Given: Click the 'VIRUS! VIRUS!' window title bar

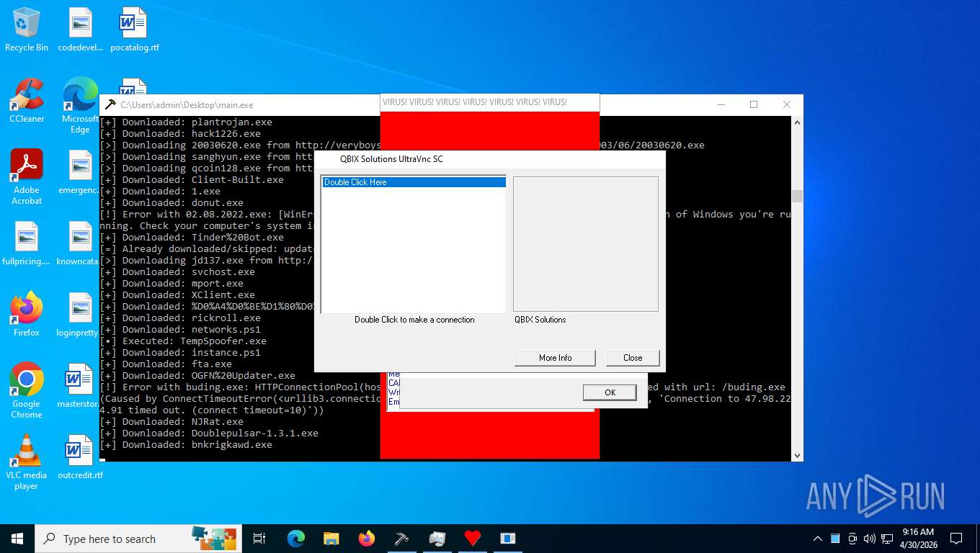Looking at the screenshot, I should pos(490,102).
